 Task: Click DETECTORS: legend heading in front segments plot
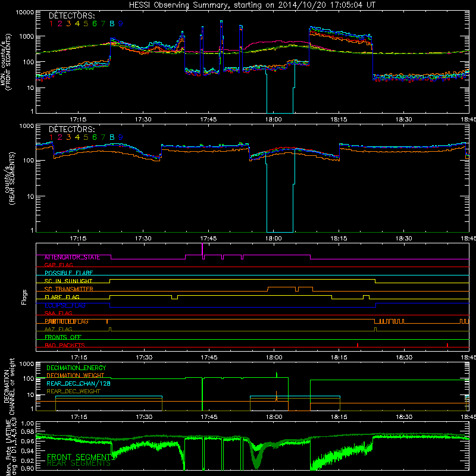click(x=71, y=15)
